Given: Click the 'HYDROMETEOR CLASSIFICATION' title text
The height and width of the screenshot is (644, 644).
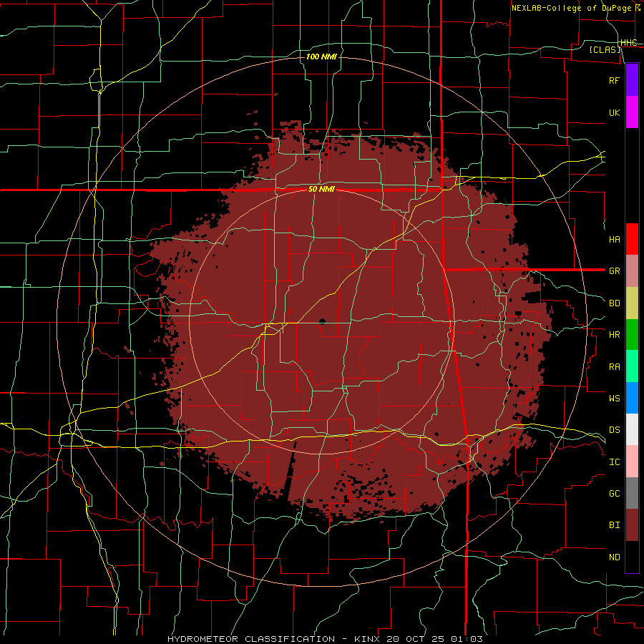Looking at the screenshot, I should [x=251, y=639].
